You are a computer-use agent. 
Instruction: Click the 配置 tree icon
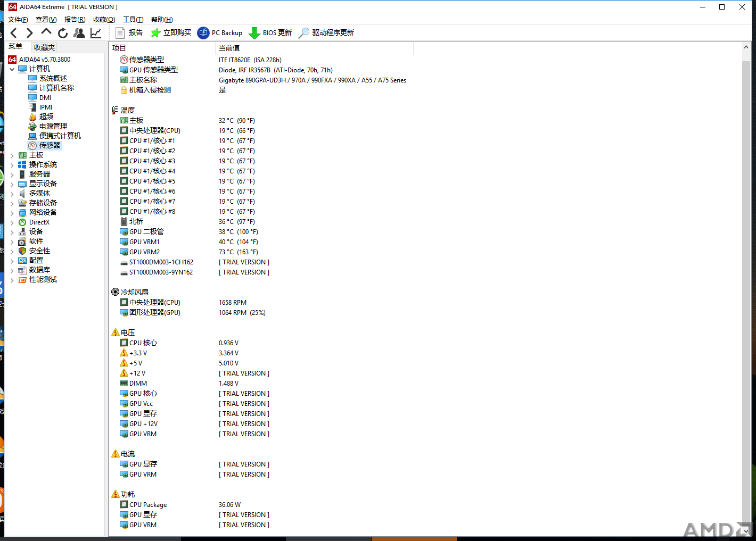pos(22,261)
